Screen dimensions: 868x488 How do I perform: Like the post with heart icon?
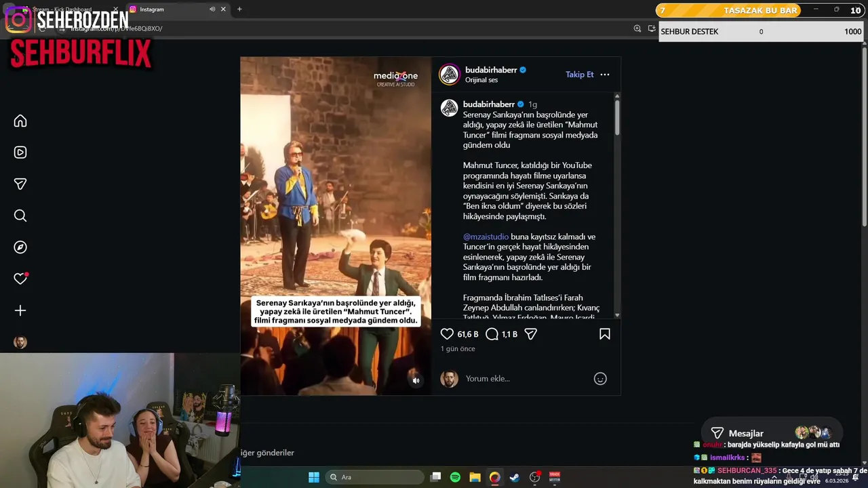(x=447, y=334)
